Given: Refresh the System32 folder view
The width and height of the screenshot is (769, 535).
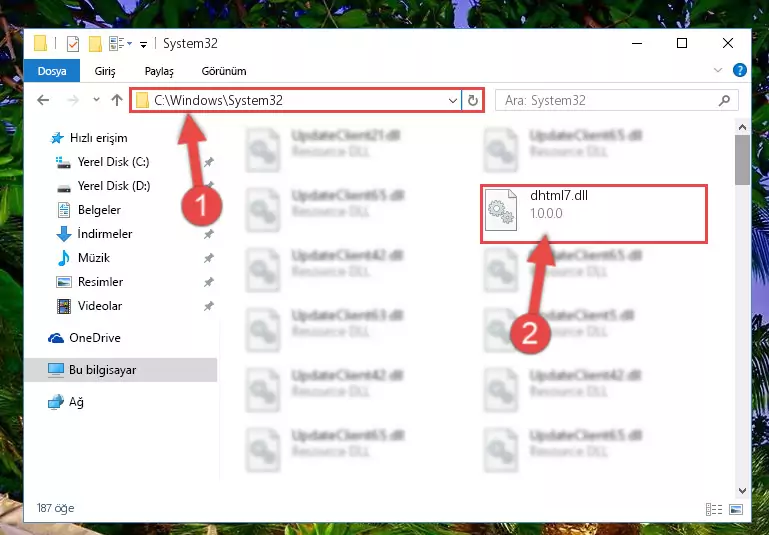Looking at the screenshot, I should click(x=473, y=101).
